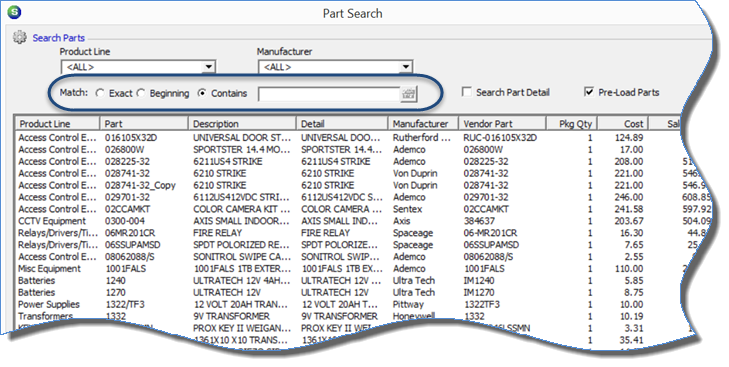The width and height of the screenshot is (729, 367).
Task: Sort by the Detail column header
Action: [342, 124]
